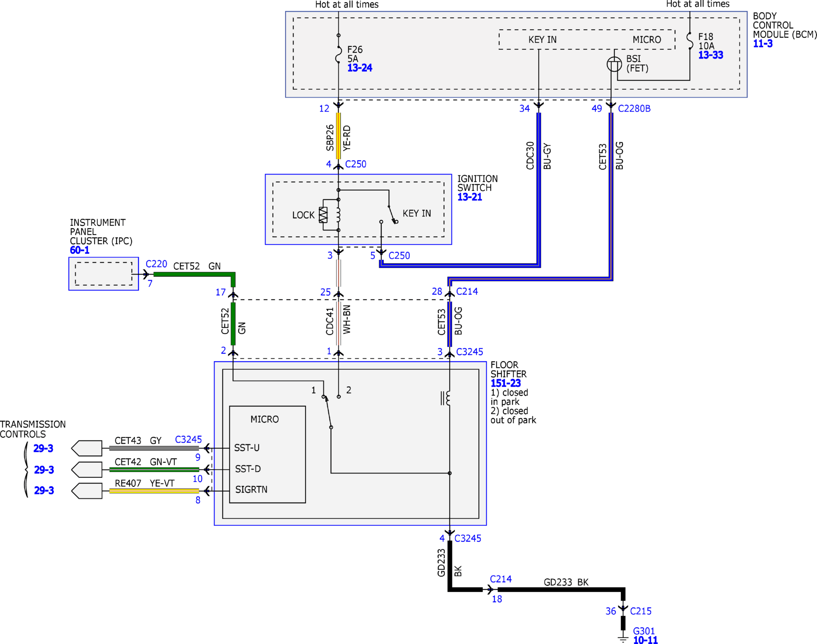Select the F26 5A fuse label

355,54
